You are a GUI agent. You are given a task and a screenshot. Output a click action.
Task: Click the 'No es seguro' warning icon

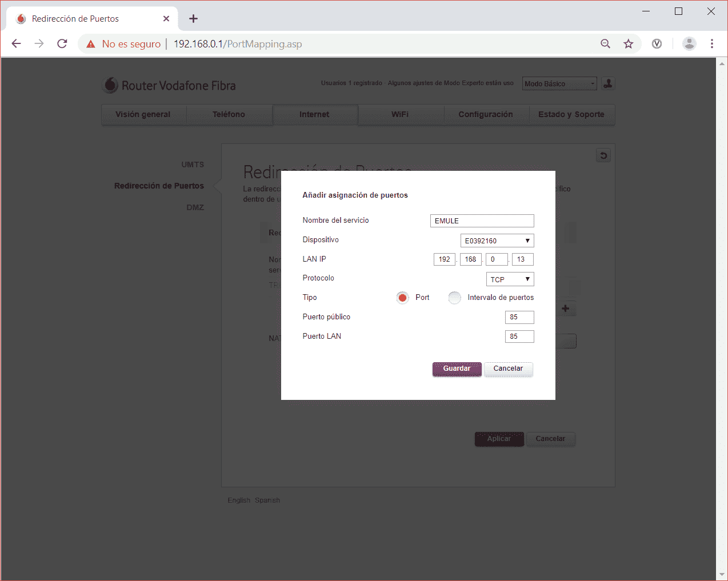(x=91, y=44)
